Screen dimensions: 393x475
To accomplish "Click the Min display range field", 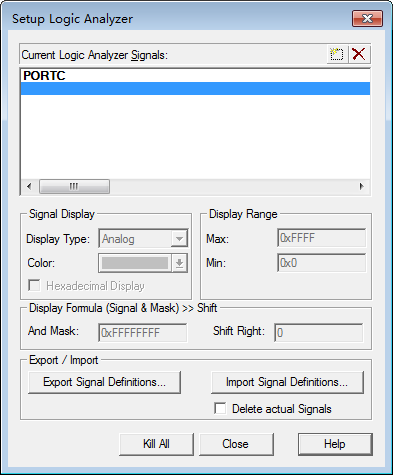I will (x=321, y=263).
